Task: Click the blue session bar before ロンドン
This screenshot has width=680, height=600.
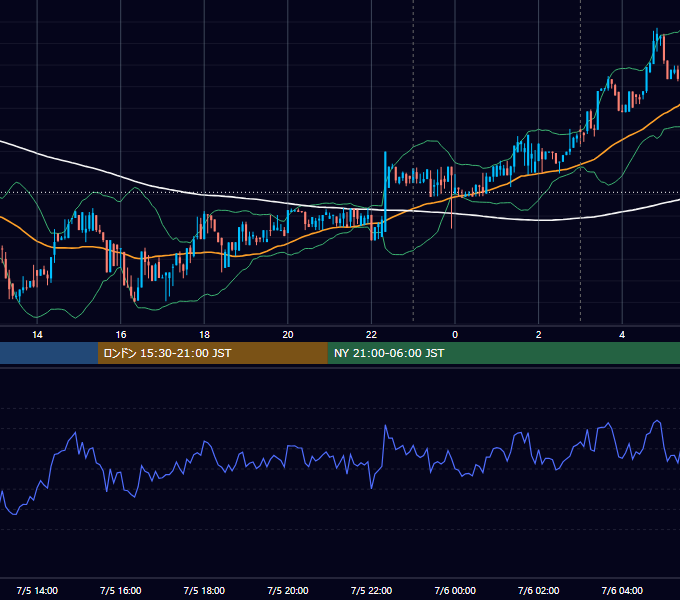Action: pos(49,353)
